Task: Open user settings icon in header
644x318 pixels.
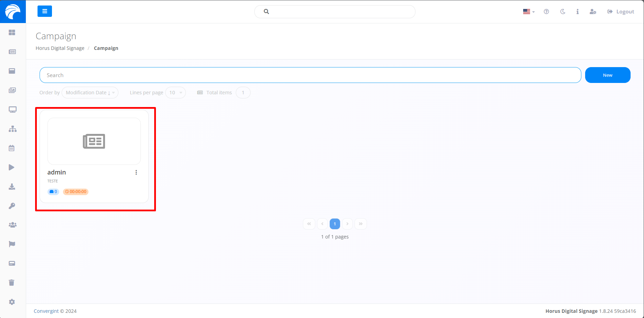Action: (593, 12)
